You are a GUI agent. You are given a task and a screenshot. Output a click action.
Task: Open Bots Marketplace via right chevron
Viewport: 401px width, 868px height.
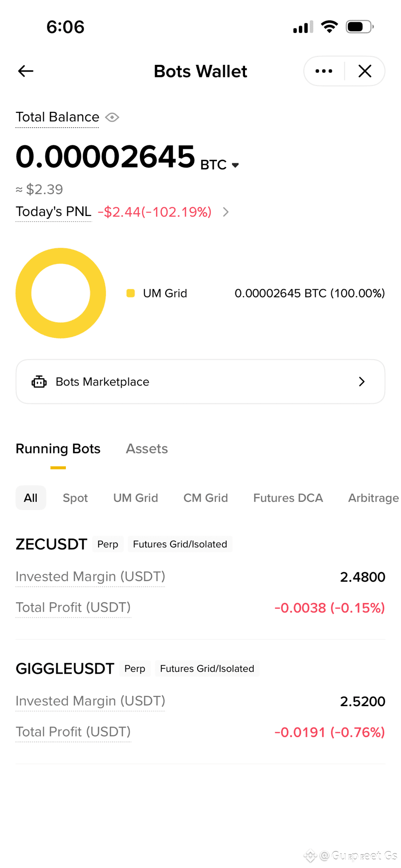point(362,382)
